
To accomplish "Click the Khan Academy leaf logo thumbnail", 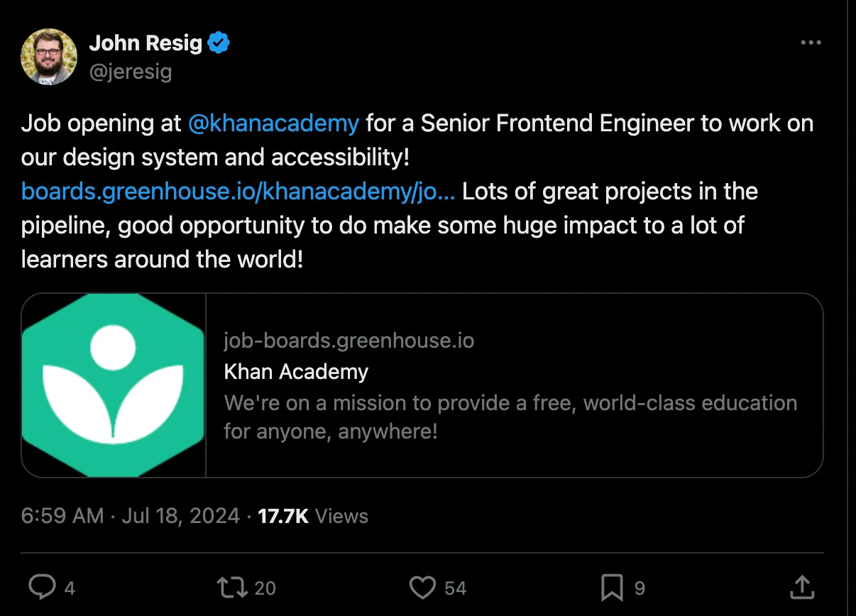I will pos(114,384).
